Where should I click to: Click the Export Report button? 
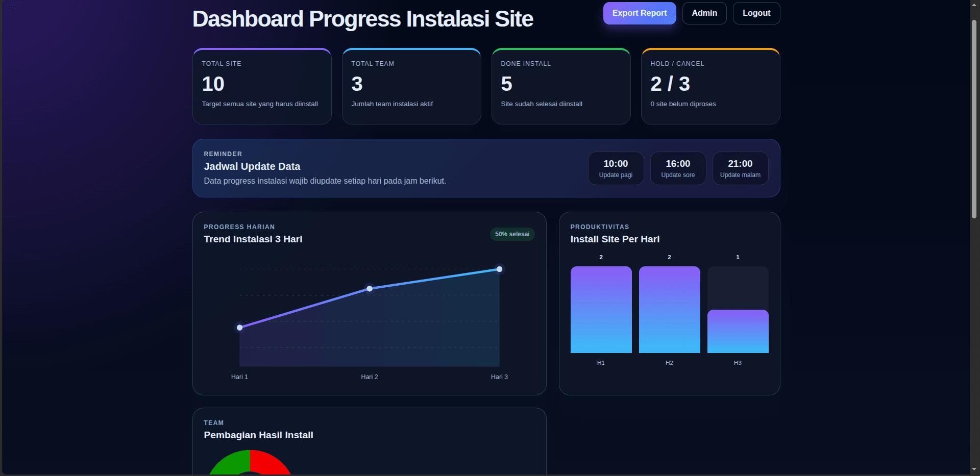(640, 13)
